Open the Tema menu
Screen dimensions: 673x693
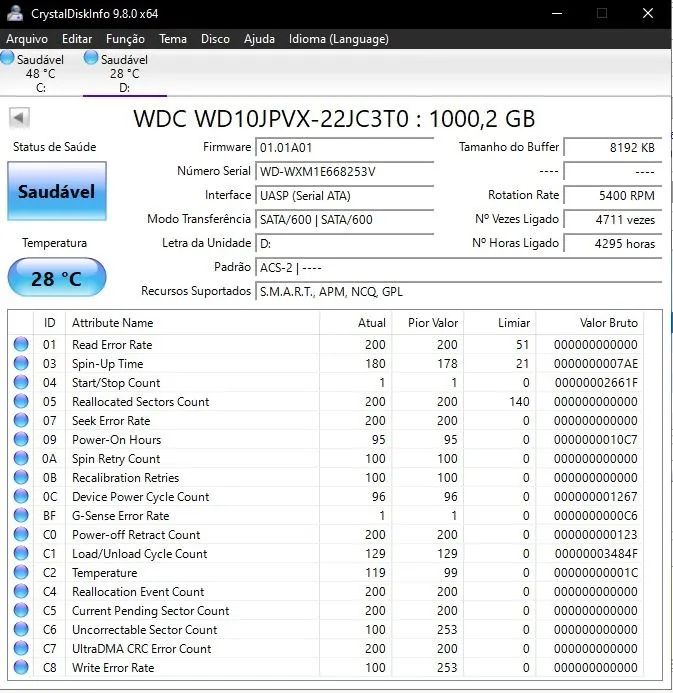[173, 39]
